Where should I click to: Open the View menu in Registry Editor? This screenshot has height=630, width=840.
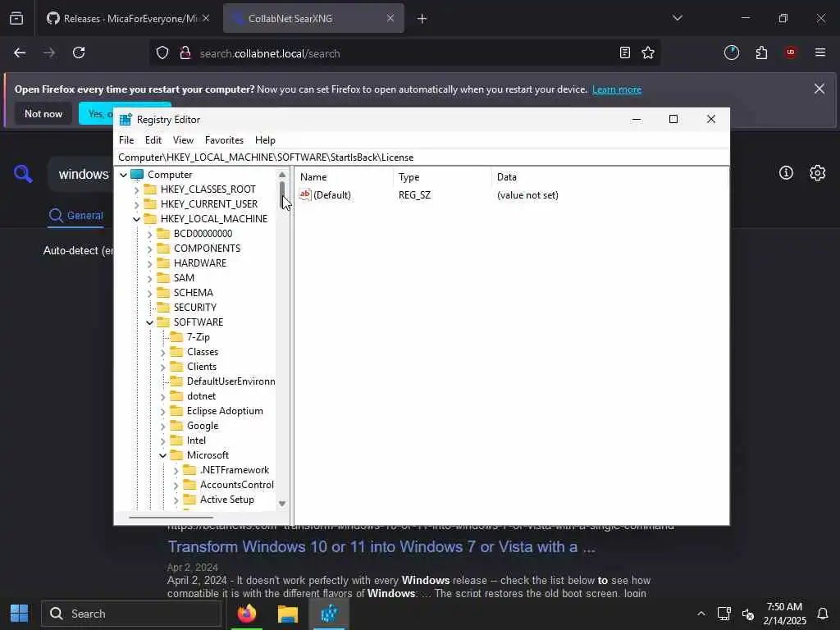[x=183, y=139]
